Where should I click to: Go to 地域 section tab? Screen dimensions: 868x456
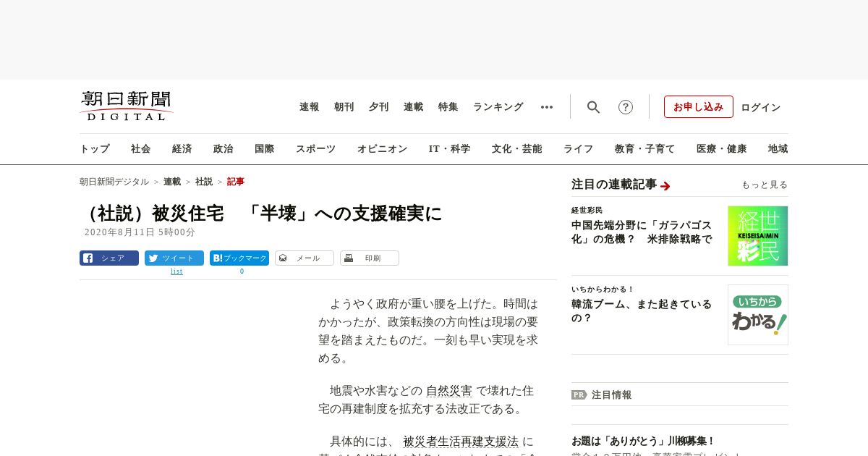(x=778, y=149)
